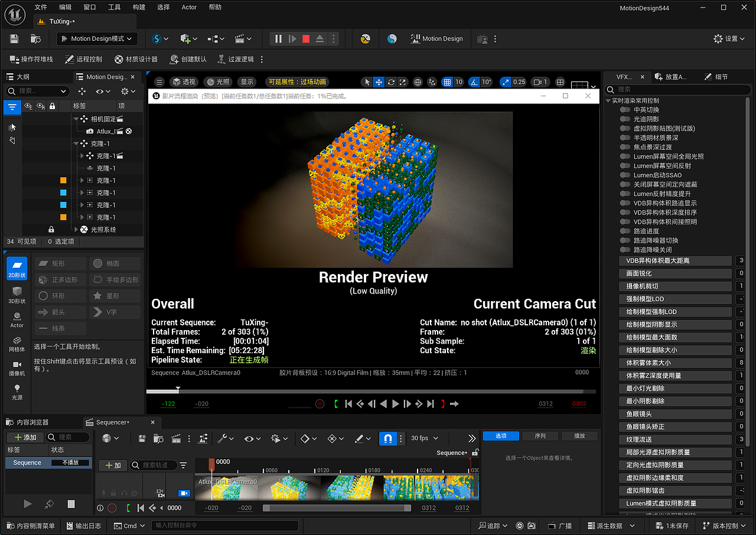
Task: Toggle the sequencer magnet snapping button
Action: (387, 439)
